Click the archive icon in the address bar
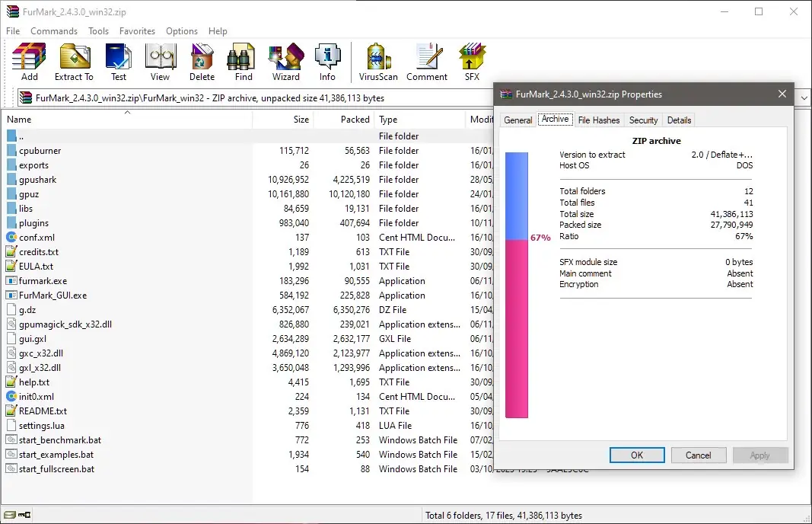Image resolution: width=812 pixels, height=524 pixels. [x=26, y=98]
